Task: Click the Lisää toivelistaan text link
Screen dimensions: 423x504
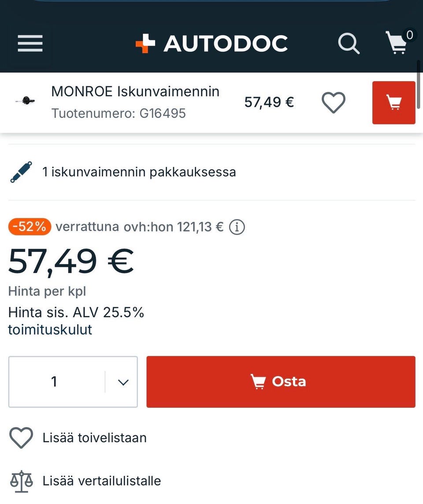Action: tap(94, 438)
